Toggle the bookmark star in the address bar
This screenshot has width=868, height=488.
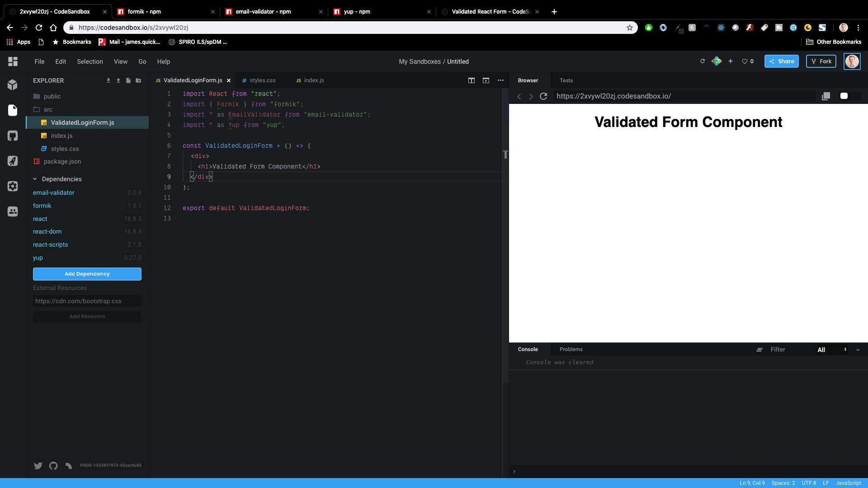pyautogui.click(x=630, y=28)
